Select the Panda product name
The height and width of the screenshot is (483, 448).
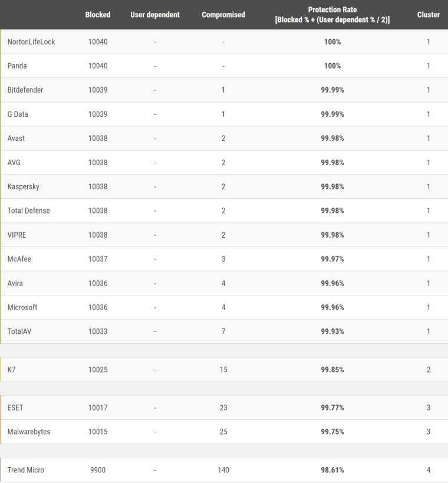point(17,66)
